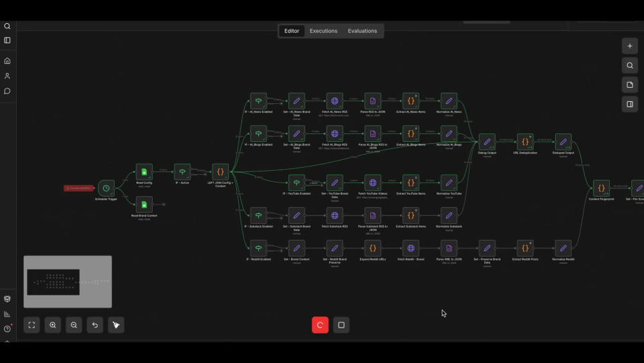Select the Read Brand Context node

pos(144,204)
